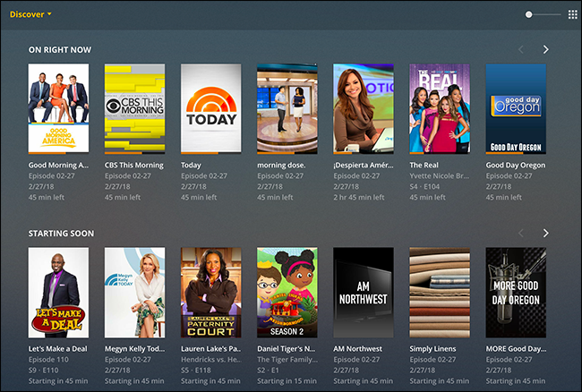
Task: Go to previous page of Starting Soon
Action: (x=521, y=233)
